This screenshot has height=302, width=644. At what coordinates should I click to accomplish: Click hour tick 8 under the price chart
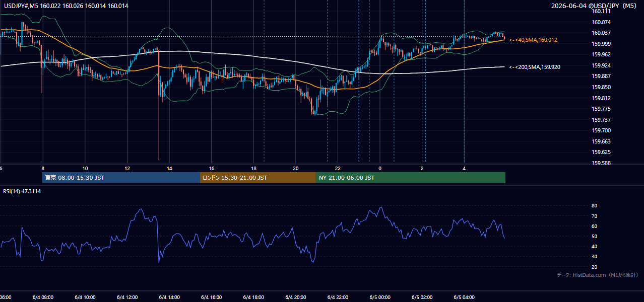[43, 169]
